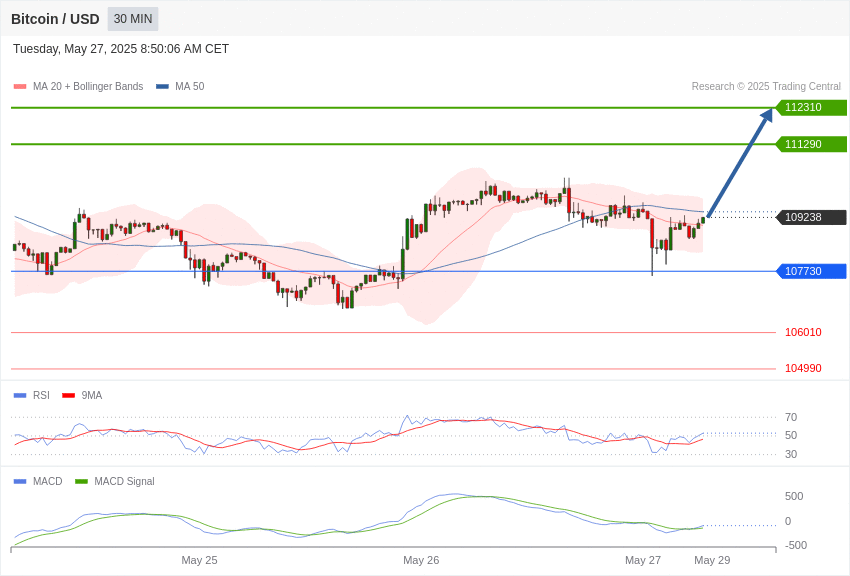Image resolution: width=850 pixels, height=576 pixels.
Task: Click the RSI axis value 30
Action: click(791, 454)
